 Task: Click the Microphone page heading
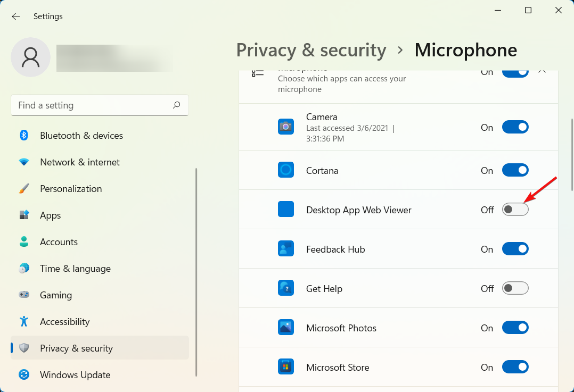465,50
